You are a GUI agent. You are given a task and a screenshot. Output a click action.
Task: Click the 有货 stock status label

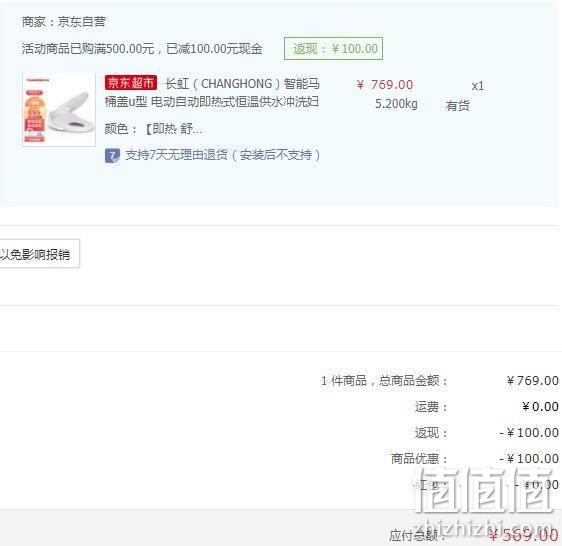pyautogui.click(x=457, y=105)
